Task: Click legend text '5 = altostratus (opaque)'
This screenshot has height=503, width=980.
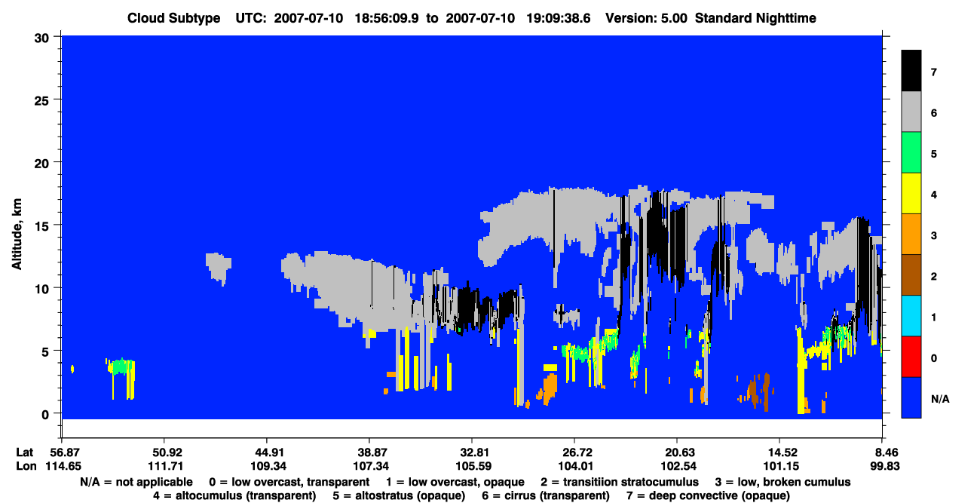Action: pos(400,495)
